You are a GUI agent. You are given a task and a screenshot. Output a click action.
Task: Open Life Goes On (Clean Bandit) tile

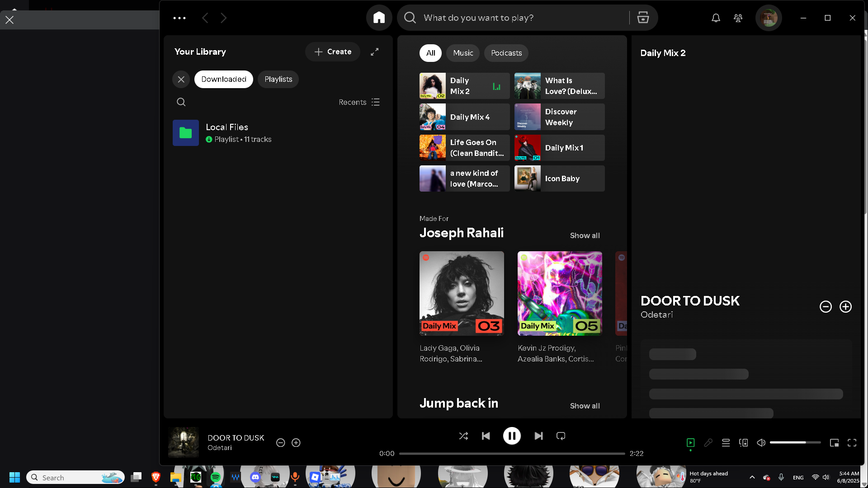(464, 148)
